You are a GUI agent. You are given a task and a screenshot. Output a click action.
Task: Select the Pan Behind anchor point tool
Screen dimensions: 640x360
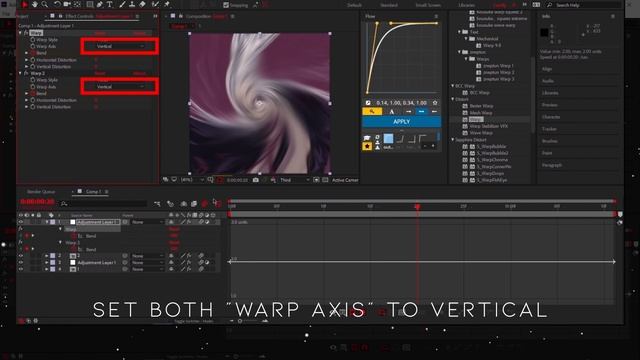pyautogui.click(x=77, y=4)
